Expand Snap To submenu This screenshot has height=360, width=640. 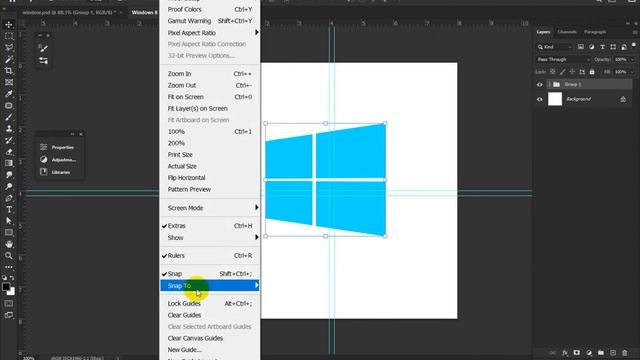tap(210, 286)
